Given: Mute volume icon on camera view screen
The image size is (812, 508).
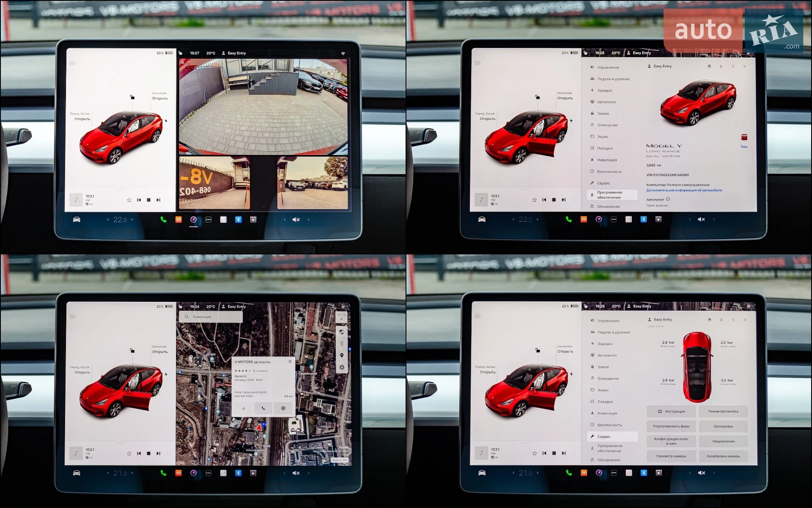Looking at the screenshot, I should tap(296, 219).
